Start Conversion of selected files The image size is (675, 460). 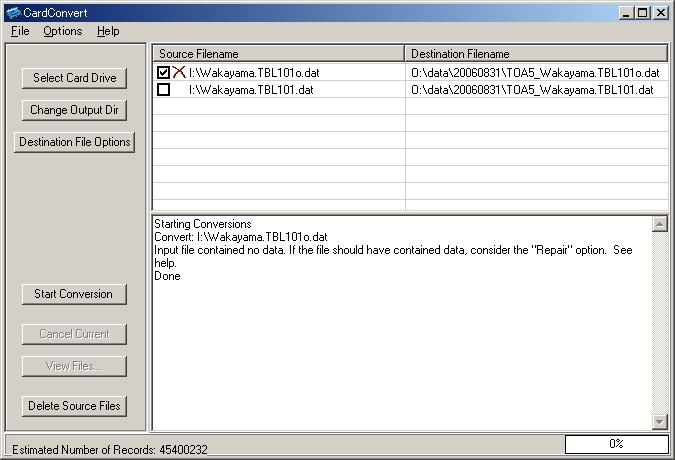(74, 294)
